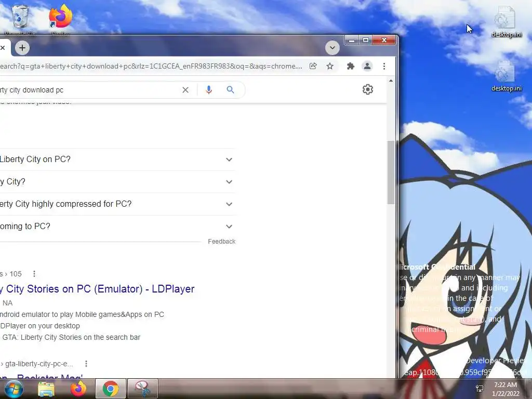Image resolution: width=532 pixels, height=399 pixels.
Task: Click the Chrome address bar URL
Action: point(151,66)
